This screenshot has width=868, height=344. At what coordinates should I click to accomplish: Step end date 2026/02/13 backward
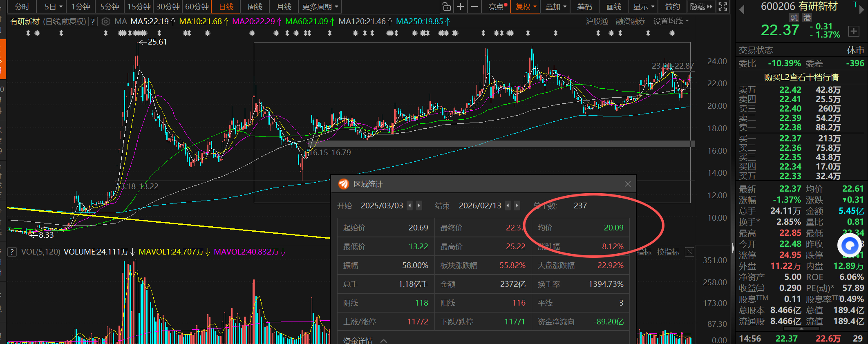(508, 206)
